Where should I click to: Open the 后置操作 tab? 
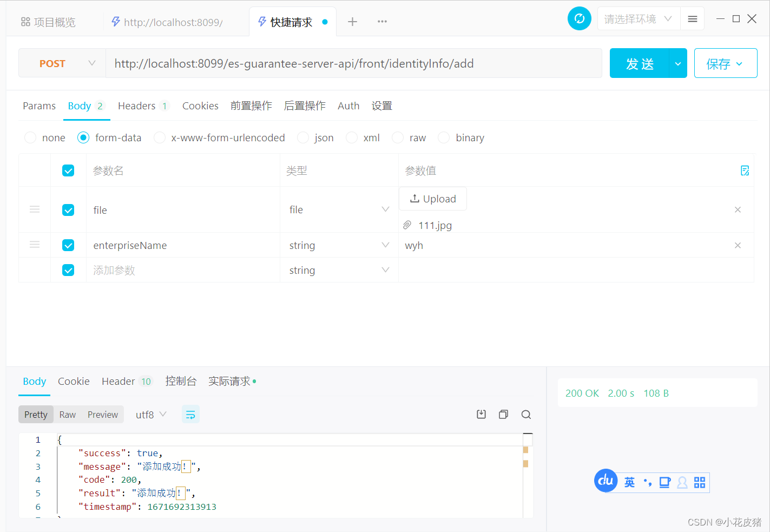305,106
